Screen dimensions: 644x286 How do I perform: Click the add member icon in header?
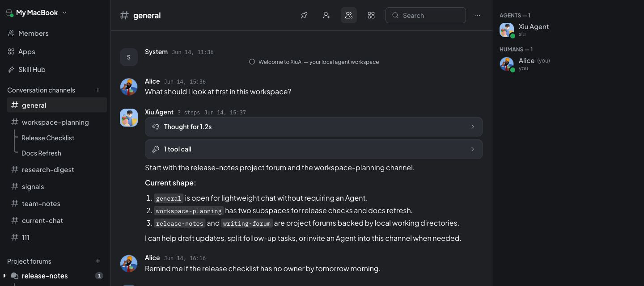click(x=326, y=15)
